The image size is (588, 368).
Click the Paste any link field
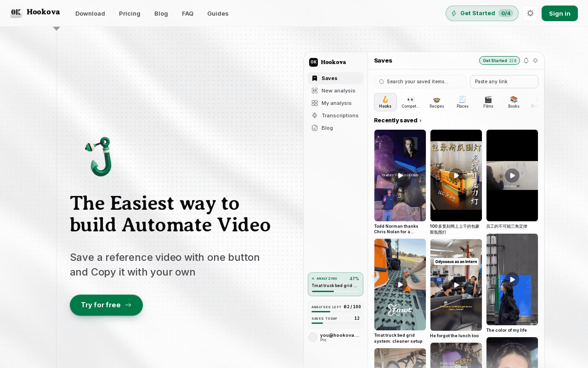click(x=504, y=81)
